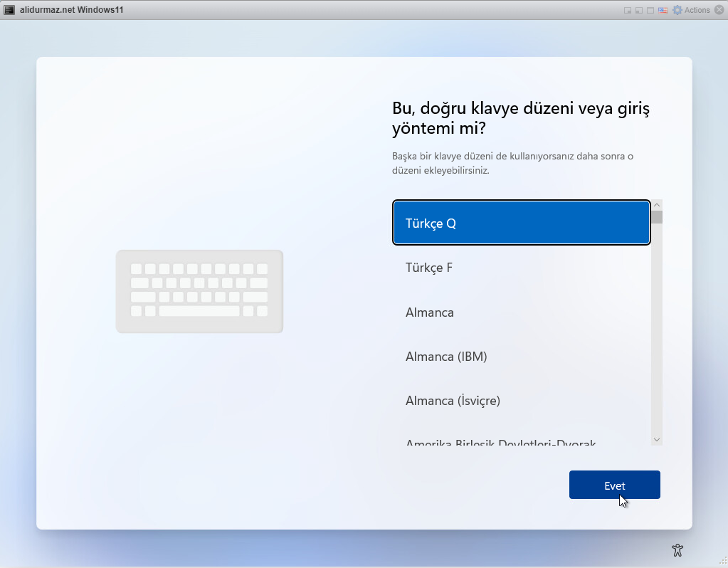Choose the Türkçe F keyboard layout
This screenshot has height=568, width=728.
[x=521, y=268]
